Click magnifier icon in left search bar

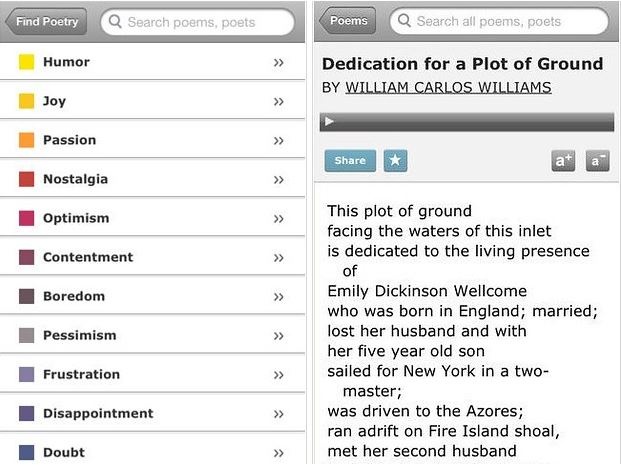tap(115, 22)
